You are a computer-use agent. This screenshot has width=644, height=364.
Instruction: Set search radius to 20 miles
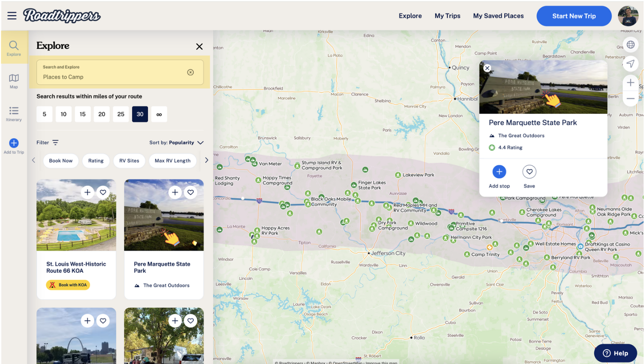coord(102,114)
